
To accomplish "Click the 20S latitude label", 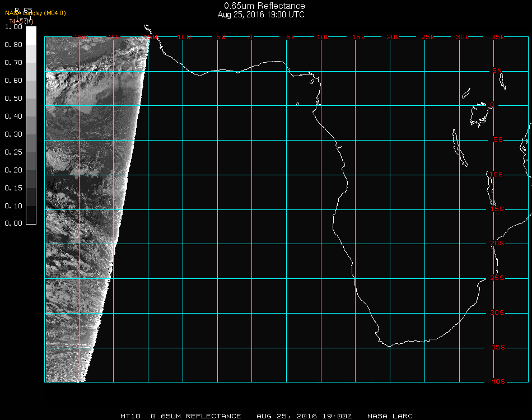I will click(497, 244).
